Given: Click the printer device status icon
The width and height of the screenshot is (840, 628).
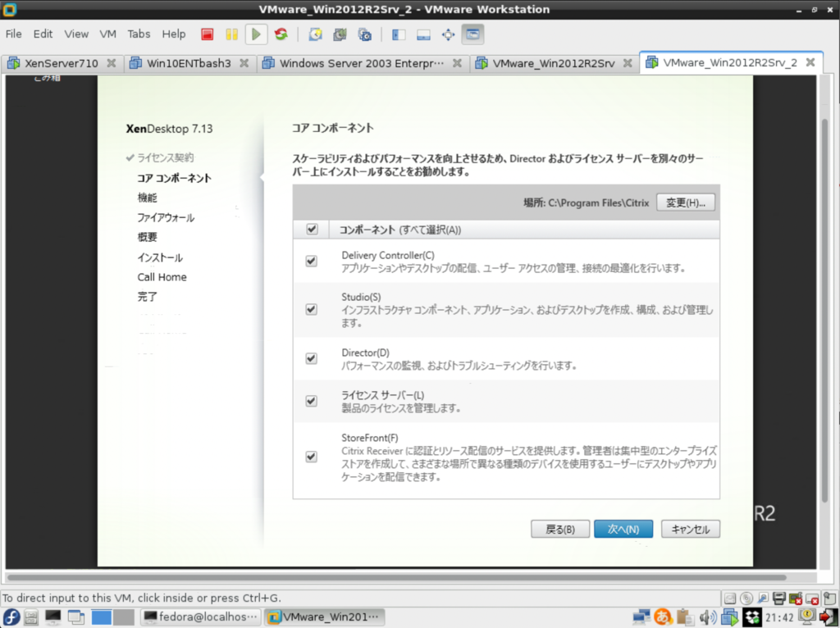Looking at the screenshot, I should (x=779, y=598).
